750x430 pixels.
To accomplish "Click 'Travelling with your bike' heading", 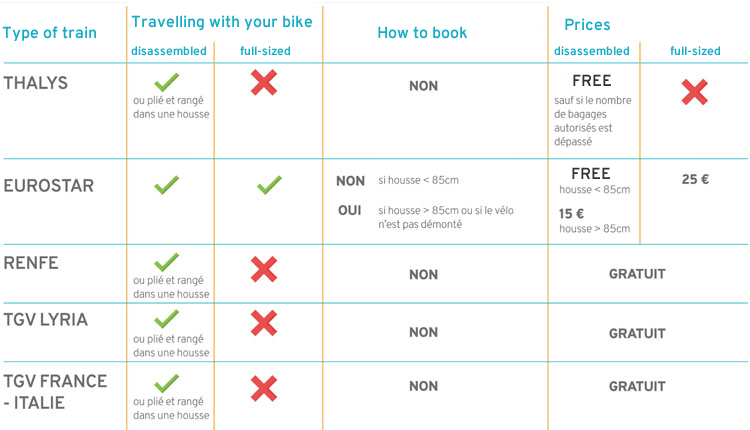I will (222, 21).
